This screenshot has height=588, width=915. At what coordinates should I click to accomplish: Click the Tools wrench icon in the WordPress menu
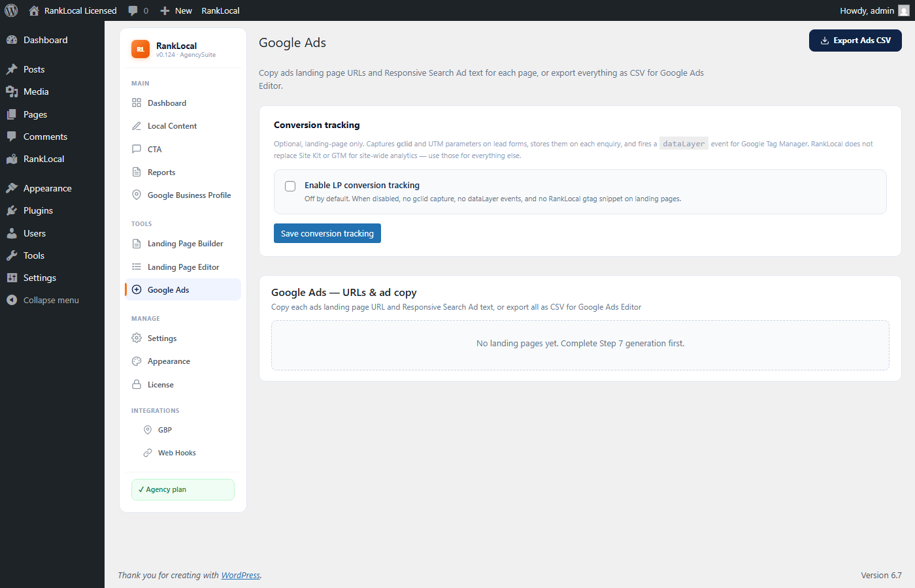(x=12, y=255)
